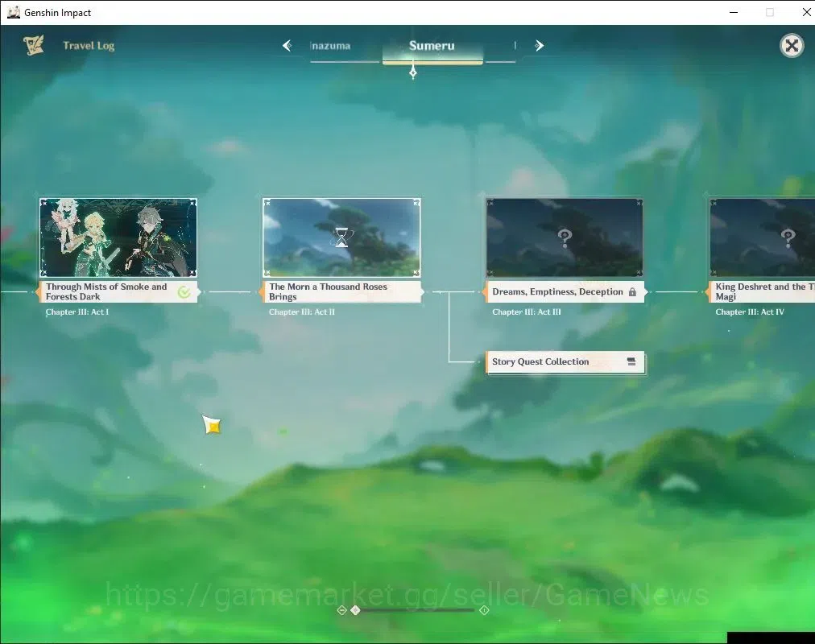
Task: Go to next region with right arrow
Action: click(539, 46)
